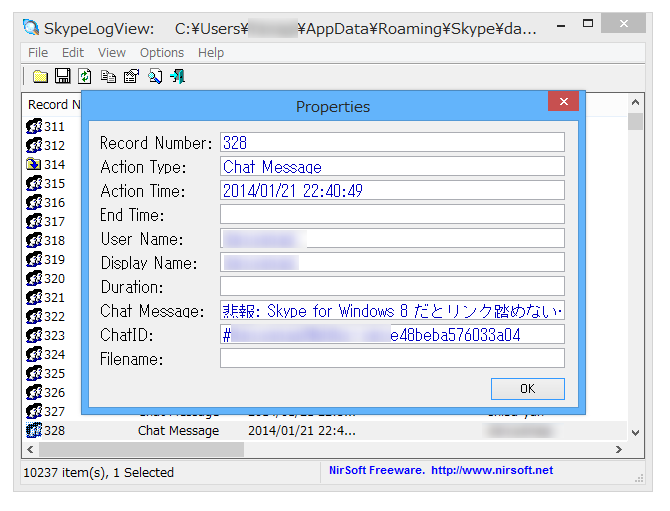Click the properties toolbar icon
The image size is (670, 511).
[131, 76]
